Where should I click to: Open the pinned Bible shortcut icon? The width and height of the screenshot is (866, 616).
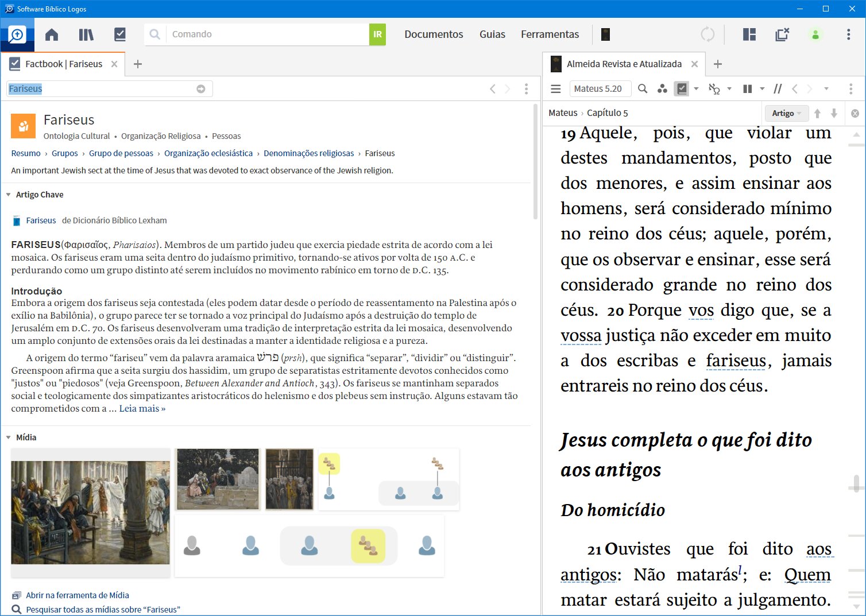[605, 34]
